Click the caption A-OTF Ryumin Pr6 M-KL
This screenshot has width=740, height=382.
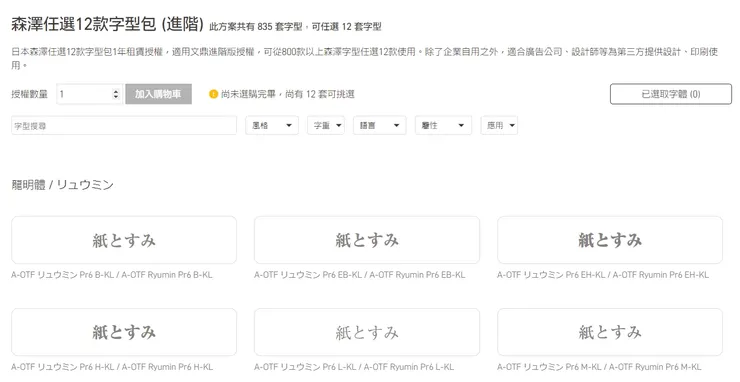coord(655,367)
